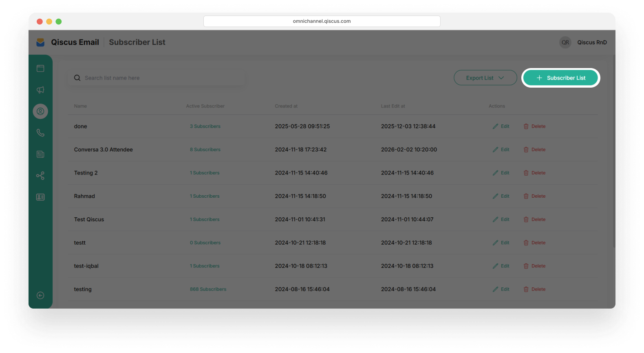The height and width of the screenshot is (353, 644).
Task: Open the newspaper template icon in sidebar
Action: pos(40,154)
